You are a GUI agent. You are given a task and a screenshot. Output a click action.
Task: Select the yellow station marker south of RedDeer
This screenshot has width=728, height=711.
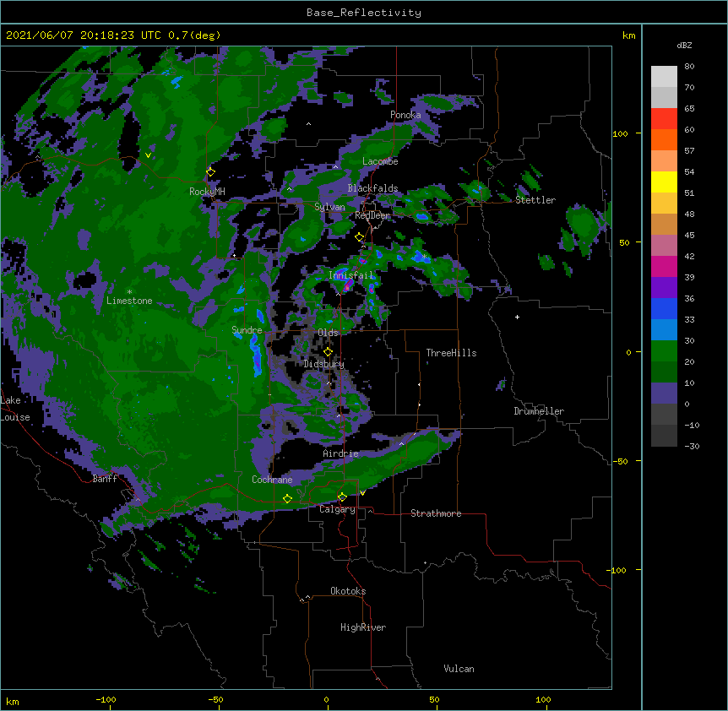(x=360, y=237)
